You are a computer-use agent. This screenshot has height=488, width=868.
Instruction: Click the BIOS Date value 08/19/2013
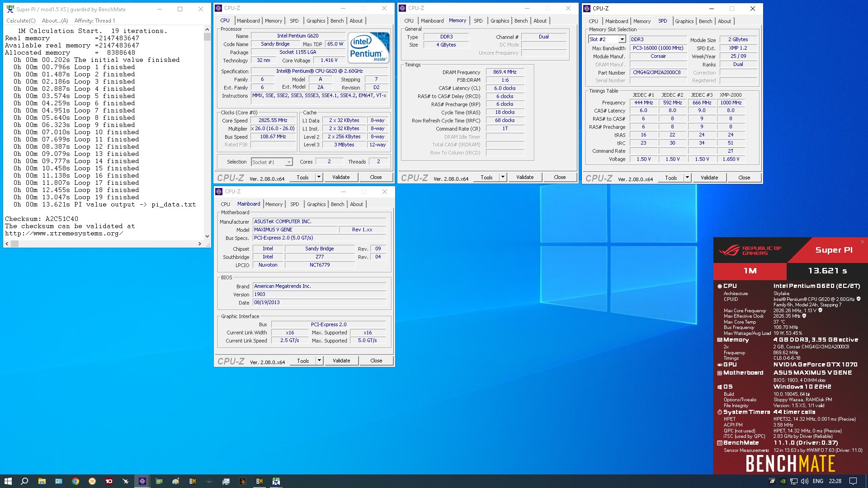coord(319,303)
